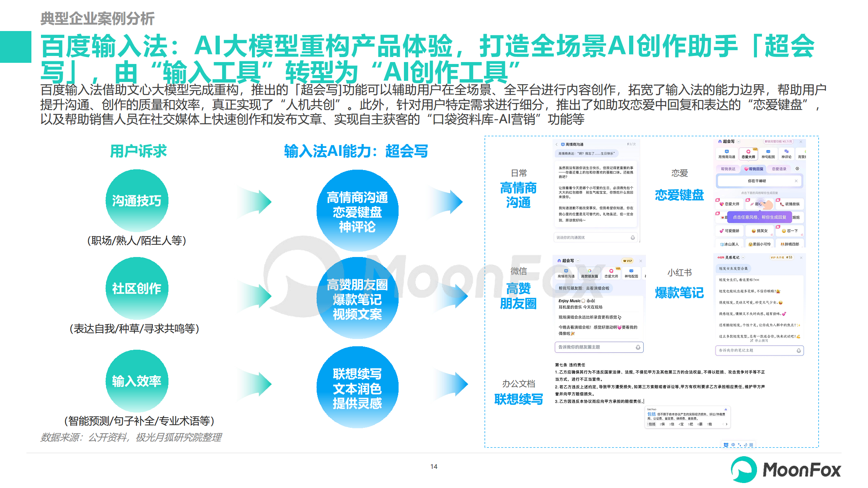Click the VIP crown badge in 微信 panel

[x=627, y=261]
